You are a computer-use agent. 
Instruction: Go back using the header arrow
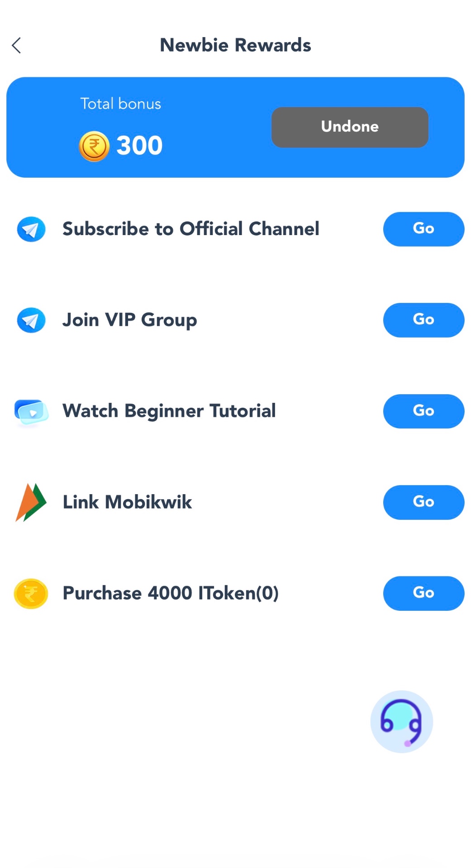point(16,45)
